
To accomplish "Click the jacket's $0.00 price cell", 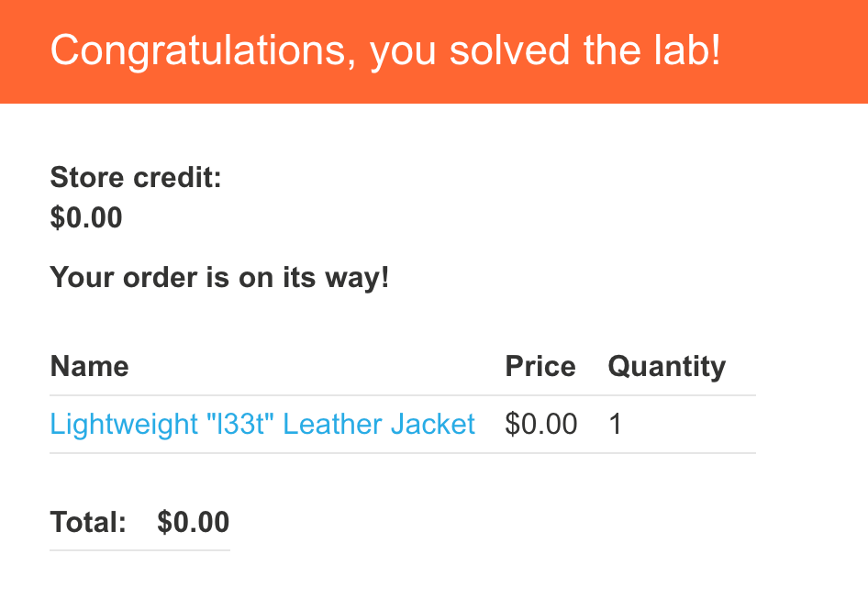I will [x=541, y=425].
